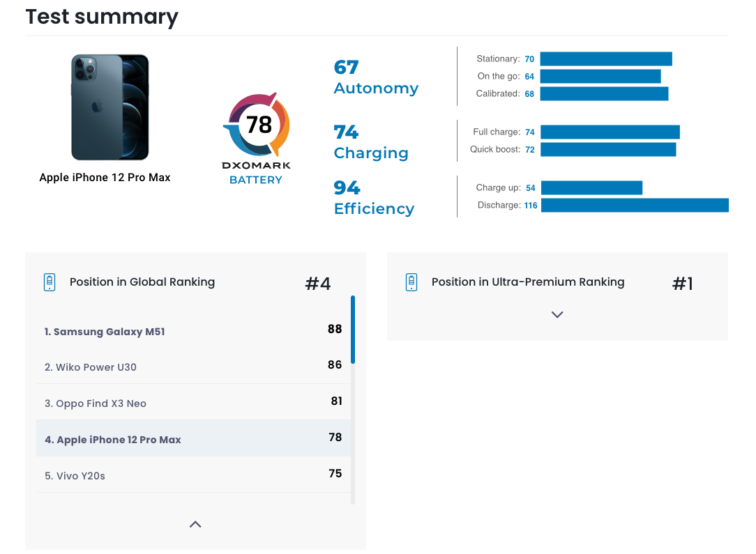Image resolution: width=756 pixels, height=554 pixels.
Task: Click the Autonomy score heading
Action: tap(376, 77)
